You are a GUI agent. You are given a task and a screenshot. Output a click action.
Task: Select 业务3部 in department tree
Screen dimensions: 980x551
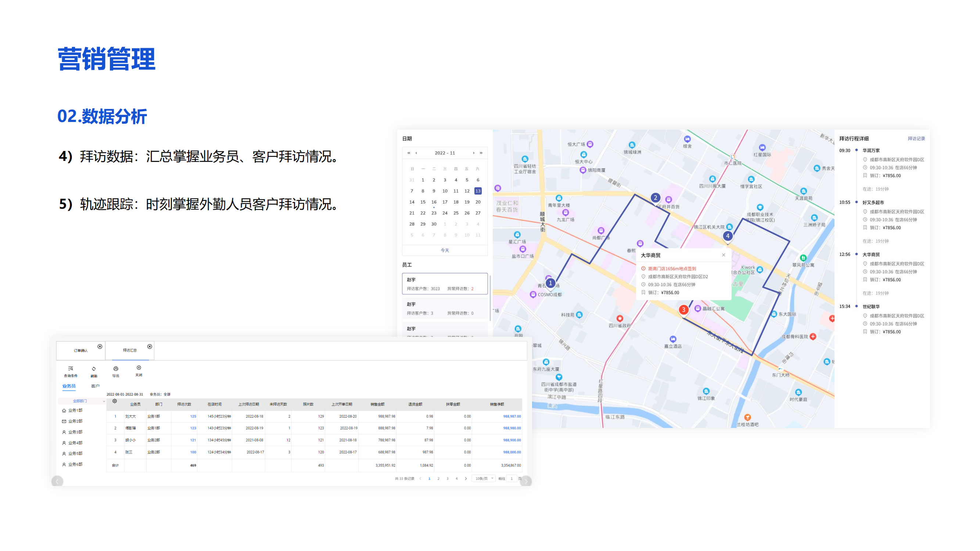pyautogui.click(x=75, y=432)
